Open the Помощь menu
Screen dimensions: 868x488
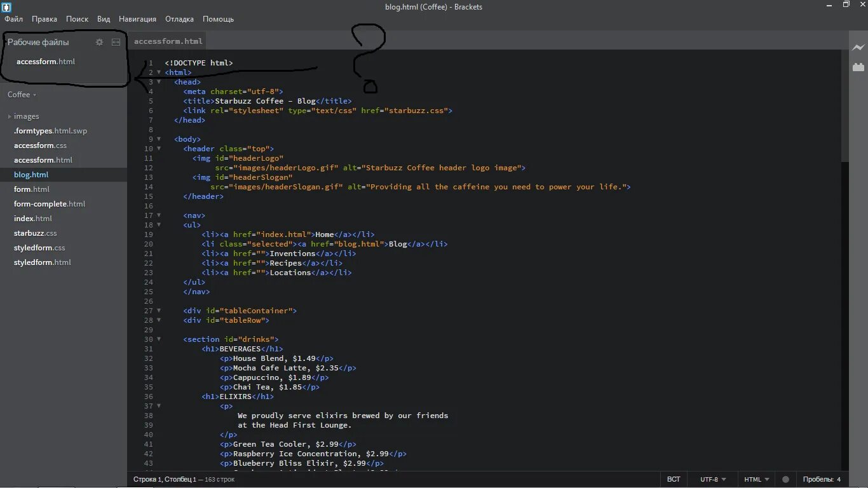point(218,19)
